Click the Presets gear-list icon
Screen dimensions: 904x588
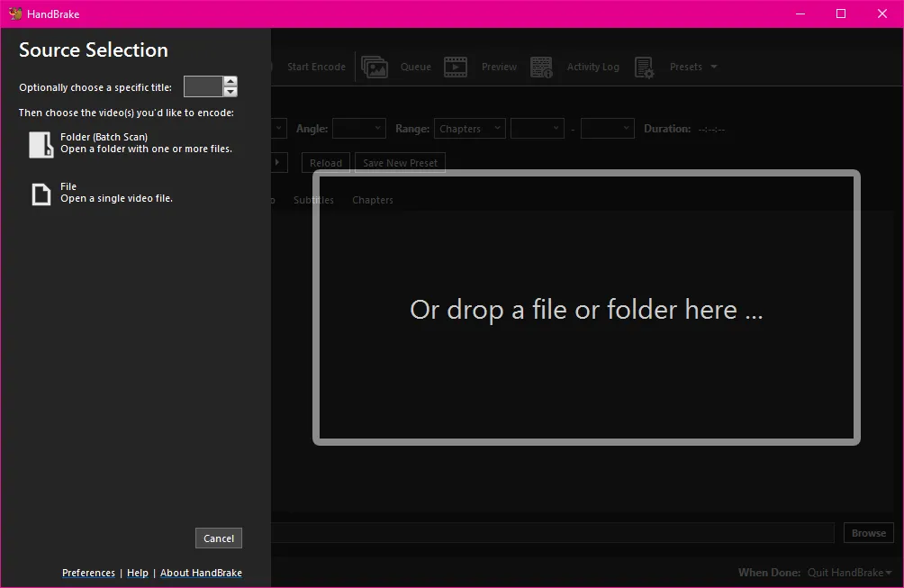[644, 67]
